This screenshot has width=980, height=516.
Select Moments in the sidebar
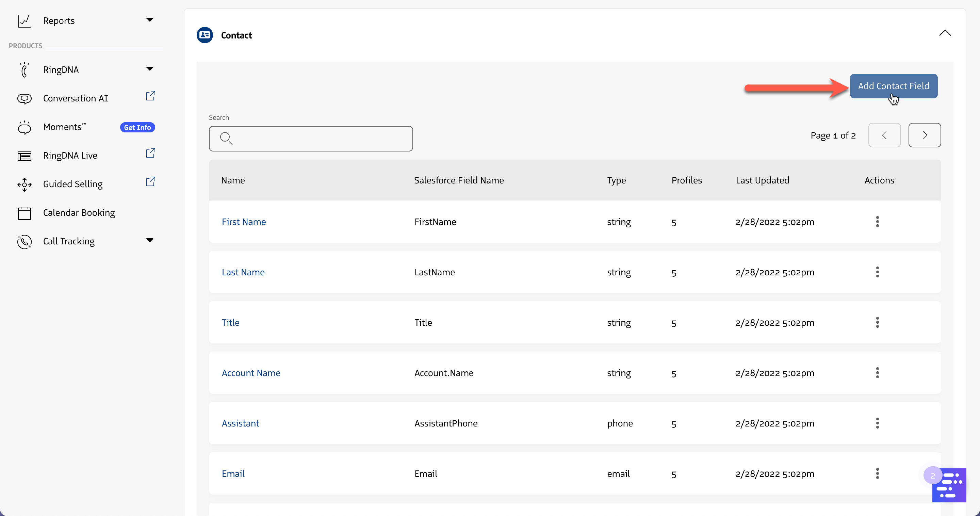click(x=65, y=127)
